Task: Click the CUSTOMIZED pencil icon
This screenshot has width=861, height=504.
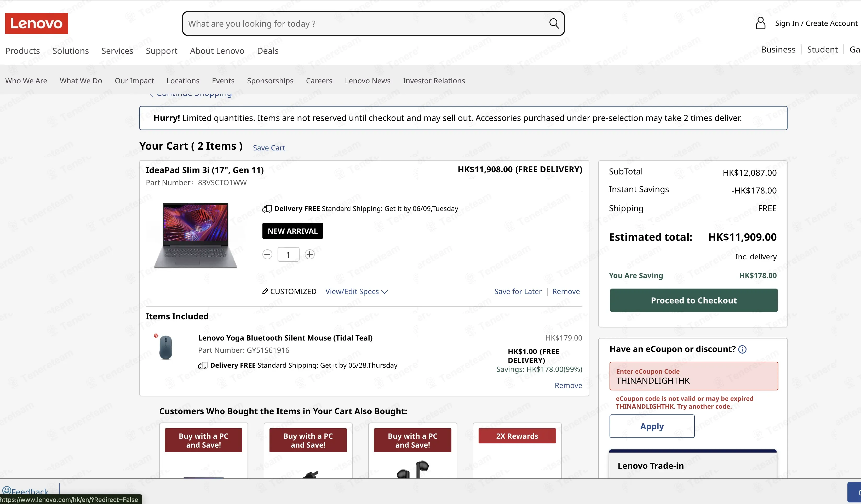Action: pos(265,291)
